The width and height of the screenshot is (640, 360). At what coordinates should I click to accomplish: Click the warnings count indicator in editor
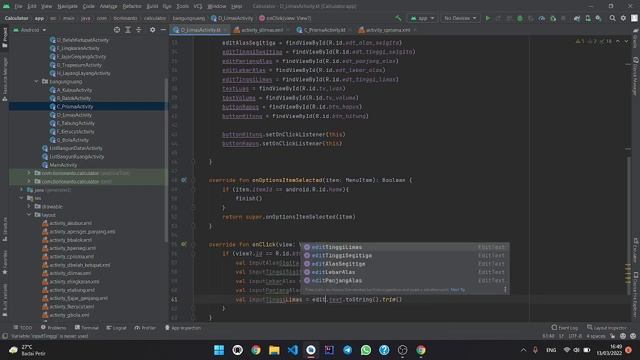click(580, 41)
